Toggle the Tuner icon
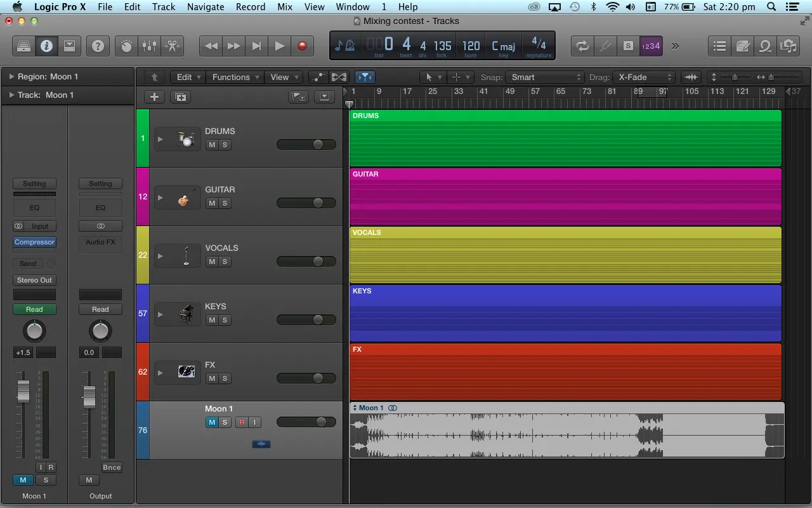The width and height of the screenshot is (812, 508). 605,46
